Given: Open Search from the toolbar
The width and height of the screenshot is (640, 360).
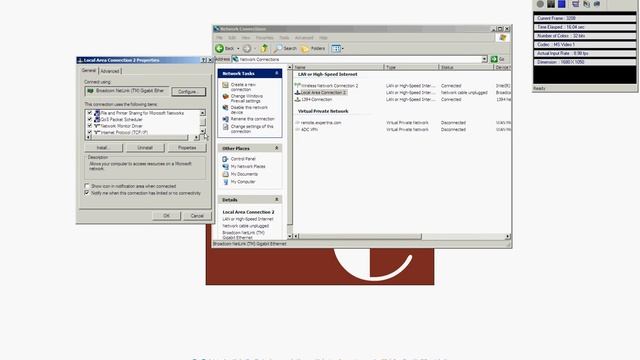Looking at the screenshot, I should tap(285, 49).
